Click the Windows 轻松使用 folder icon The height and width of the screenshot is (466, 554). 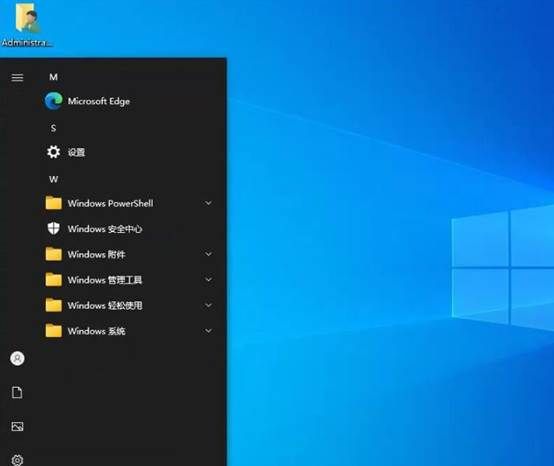click(x=54, y=305)
